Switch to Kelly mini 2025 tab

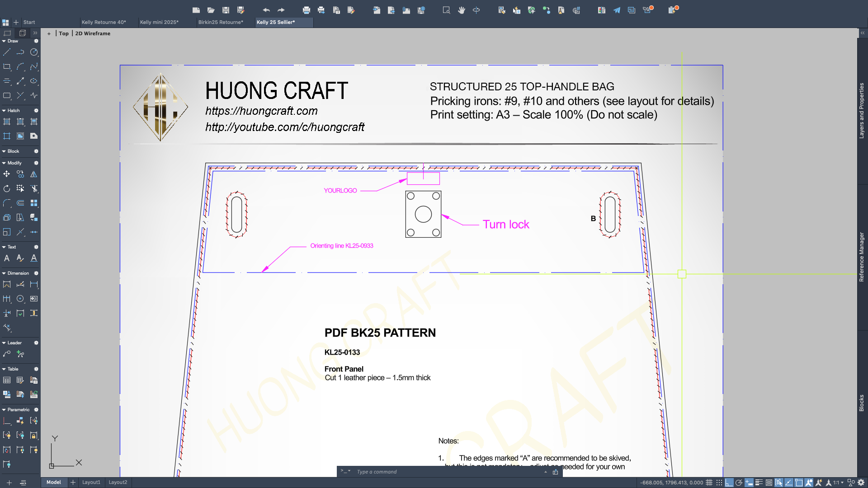pos(159,22)
